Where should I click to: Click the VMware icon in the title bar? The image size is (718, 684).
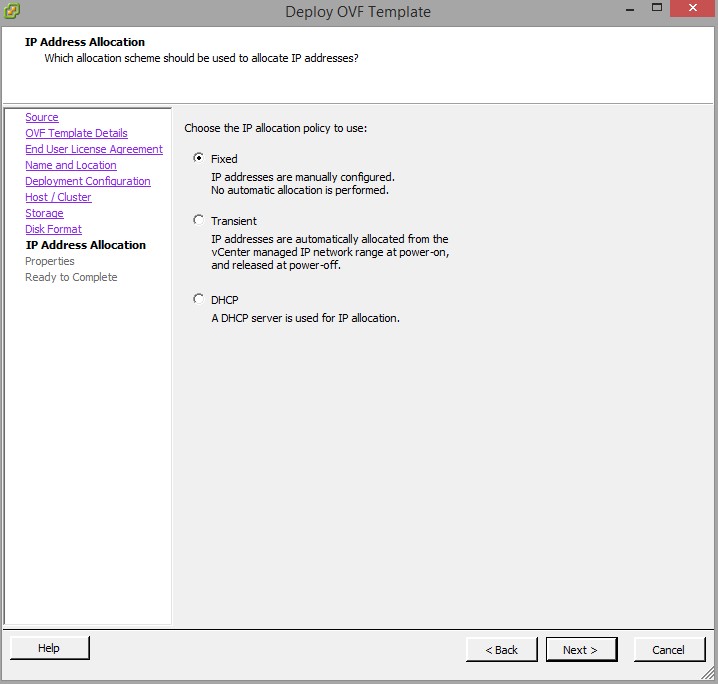(x=13, y=12)
